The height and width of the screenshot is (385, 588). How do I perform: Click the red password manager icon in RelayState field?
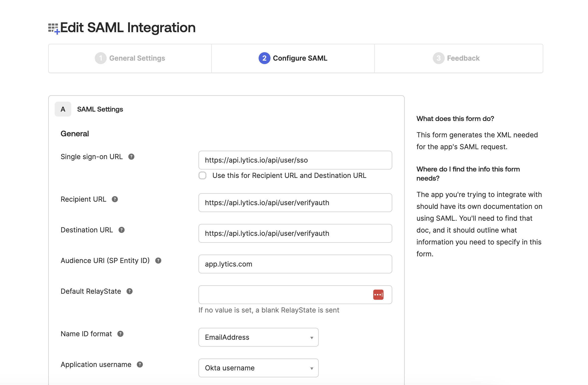378,295
